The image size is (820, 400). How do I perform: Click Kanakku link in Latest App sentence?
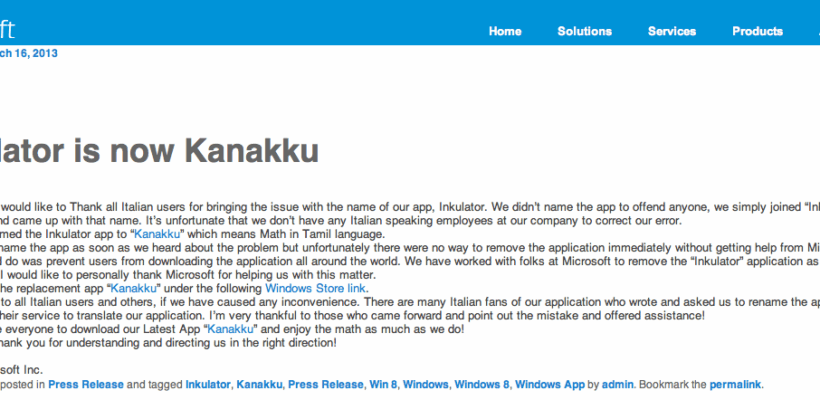click(x=231, y=329)
